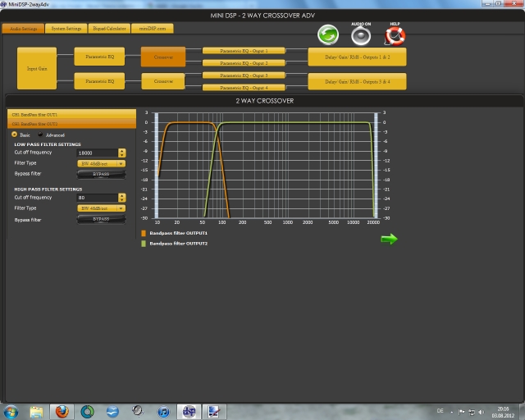This screenshot has width=525, height=420.
Task: Open the volume icon in system tray
Action: [482, 412]
